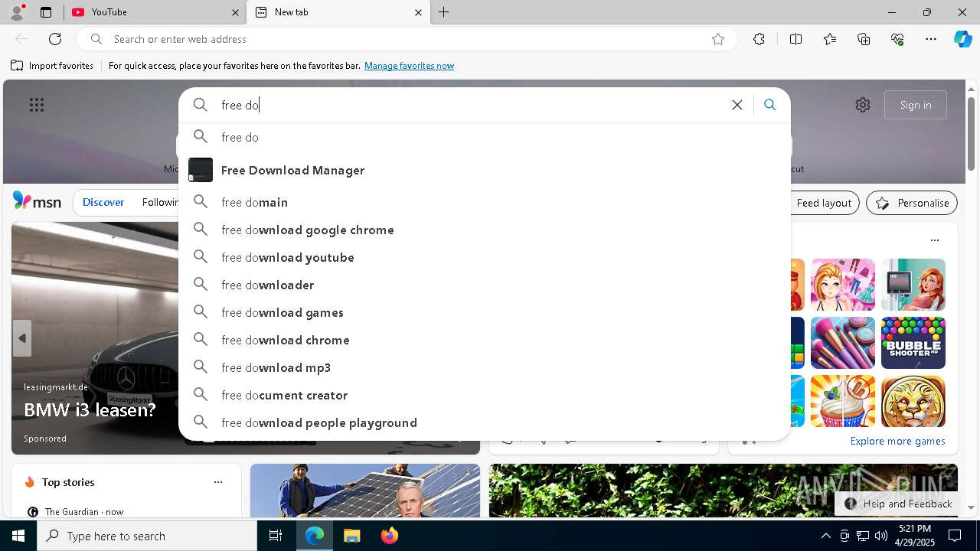Open the Extensions puzzle icon

tap(759, 39)
